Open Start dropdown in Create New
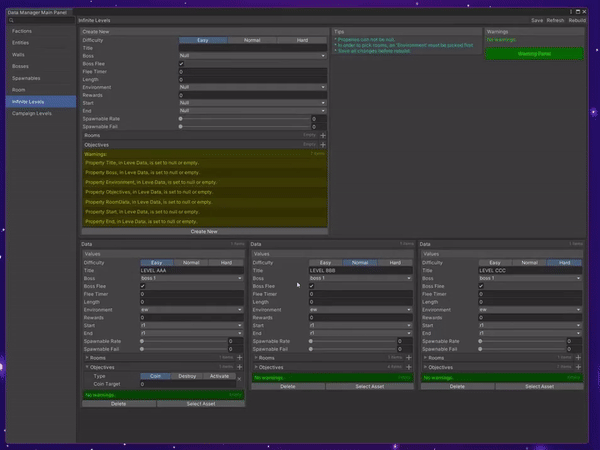The width and height of the screenshot is (600, 450). tap(253, 103)
